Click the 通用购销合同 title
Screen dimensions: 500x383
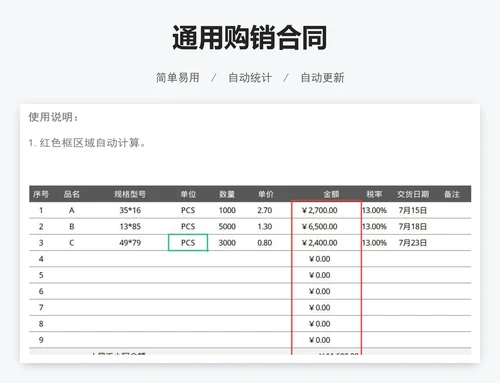click(250, 38)
